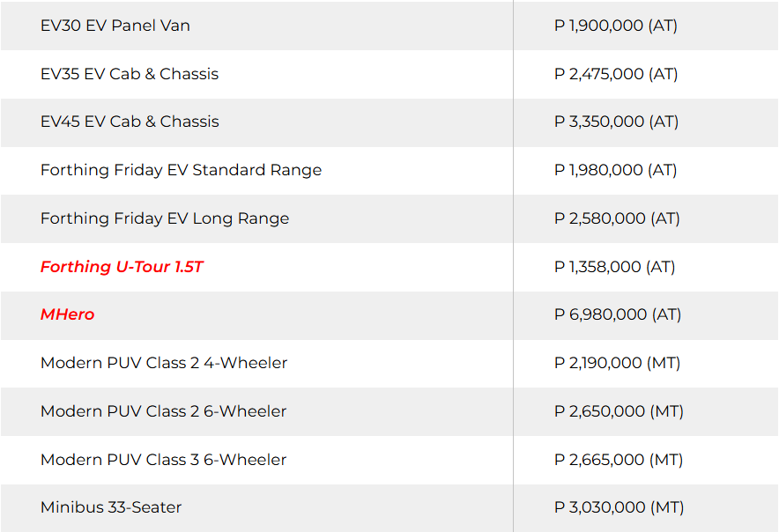Click the EV45 EV Cab & Chassis name
This screenshot has height=532, width=779.
pyautogui.click(x=130, y=122)
